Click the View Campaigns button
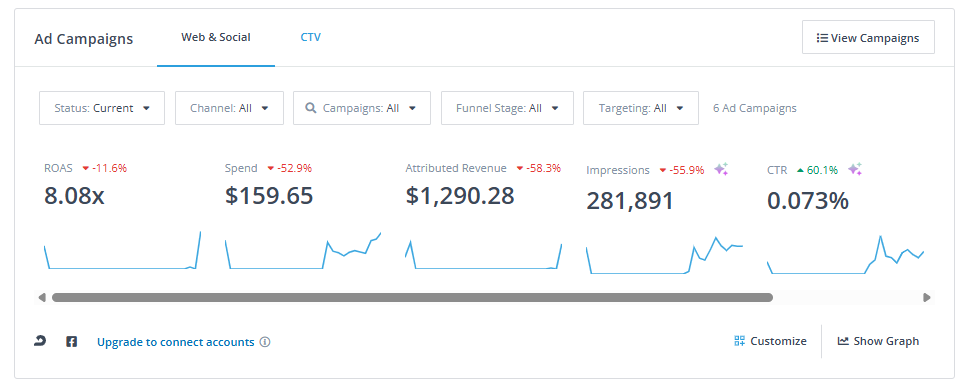 [868, 37]
